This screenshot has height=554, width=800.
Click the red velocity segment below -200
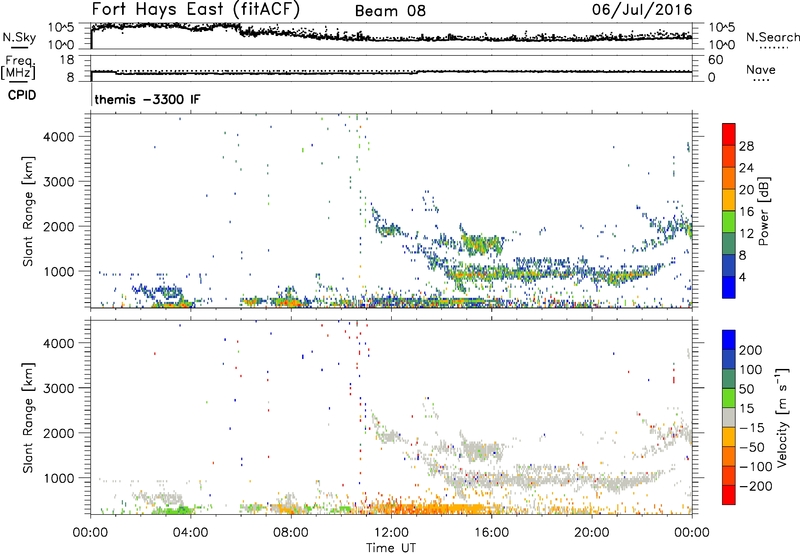[x=729, y=495]
